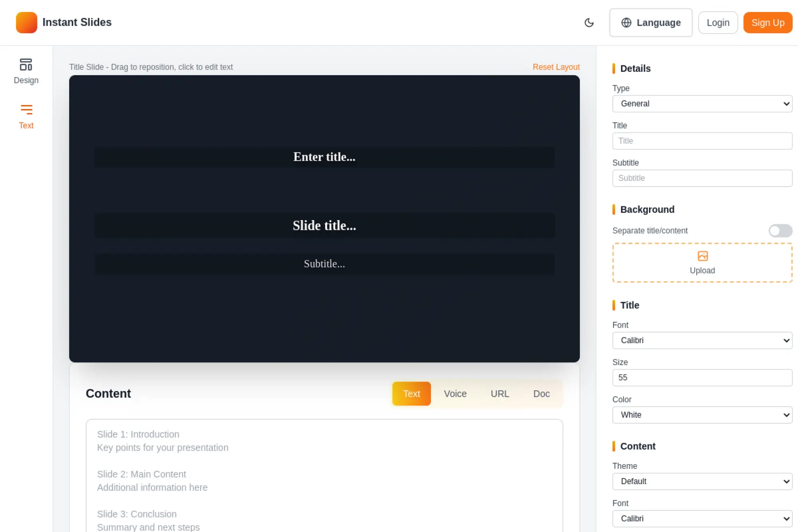The image size is (798, 532).
Task: Click the globe icon in Language button
Action: pyautogui.click(x=626, y=23)
